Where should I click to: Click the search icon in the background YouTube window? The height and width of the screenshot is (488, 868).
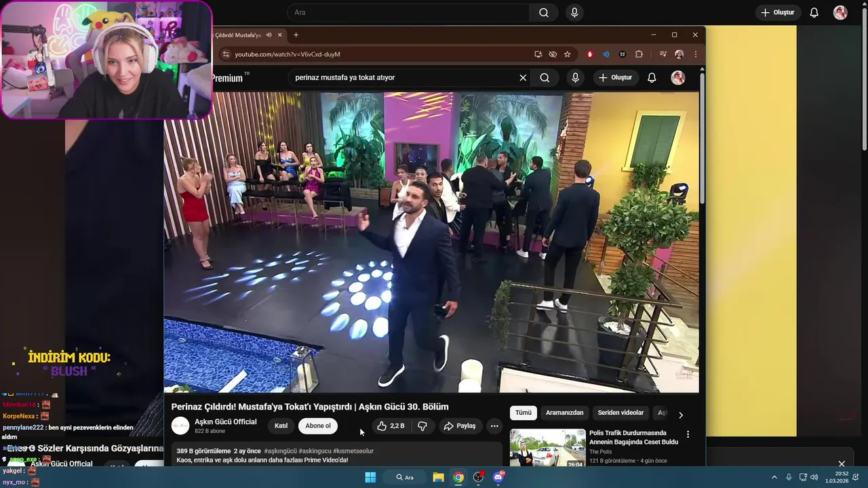tap(544, 13)
